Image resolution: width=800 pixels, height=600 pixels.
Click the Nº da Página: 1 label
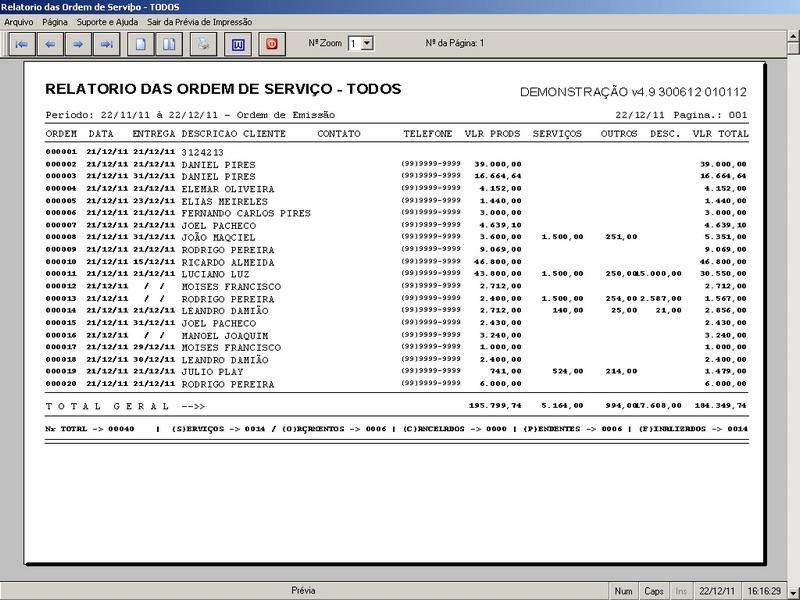[x=455, y=43]
